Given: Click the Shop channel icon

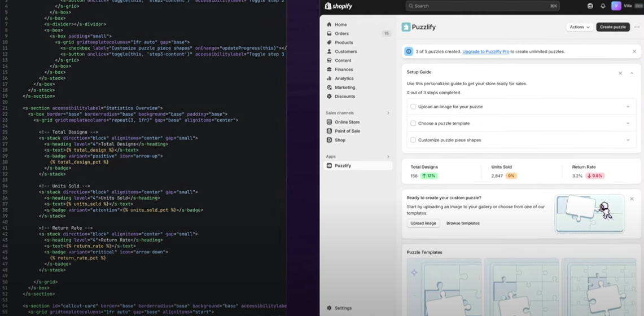Looking at the screenshot, I should 329,140.
